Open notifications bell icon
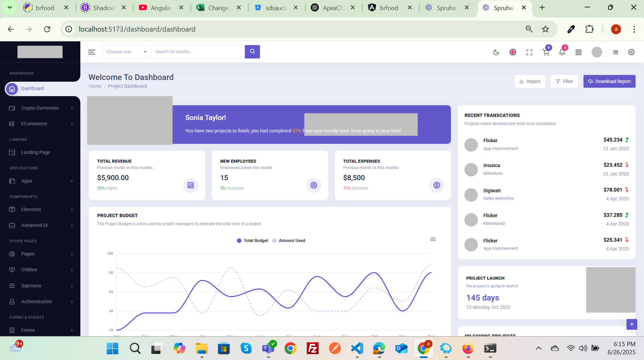 (562, 52)
